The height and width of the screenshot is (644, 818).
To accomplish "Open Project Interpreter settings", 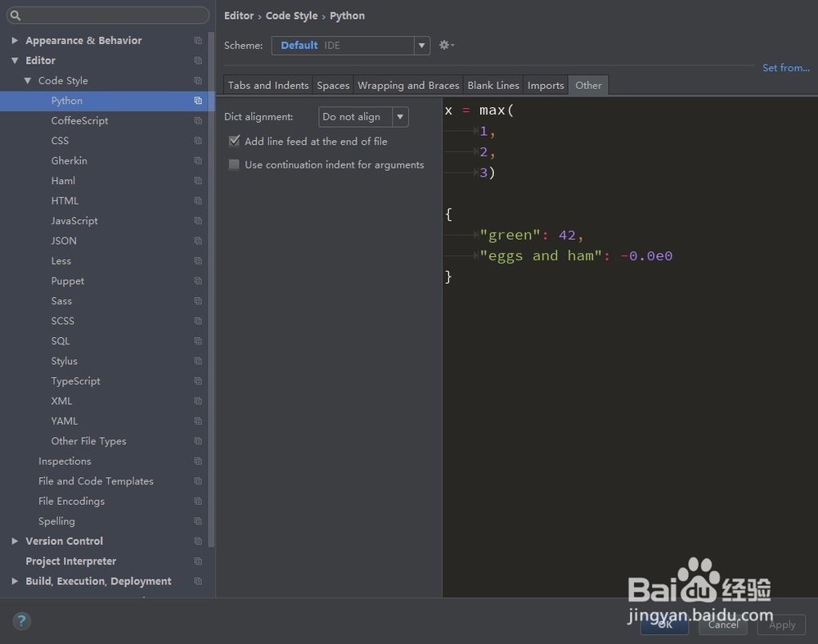I will (x=71, y=561).
